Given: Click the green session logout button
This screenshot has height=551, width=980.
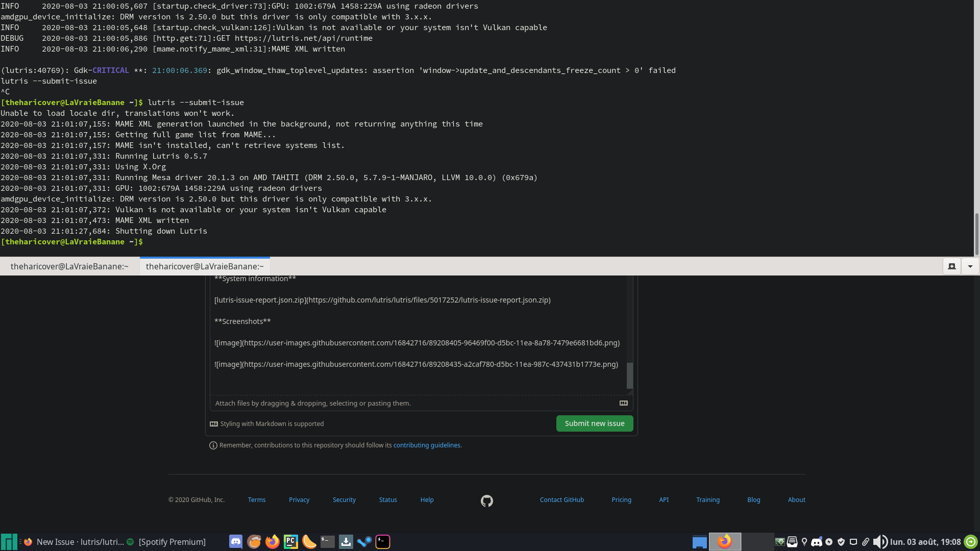Looking at the screenshot, I should (x=971, y=542).
